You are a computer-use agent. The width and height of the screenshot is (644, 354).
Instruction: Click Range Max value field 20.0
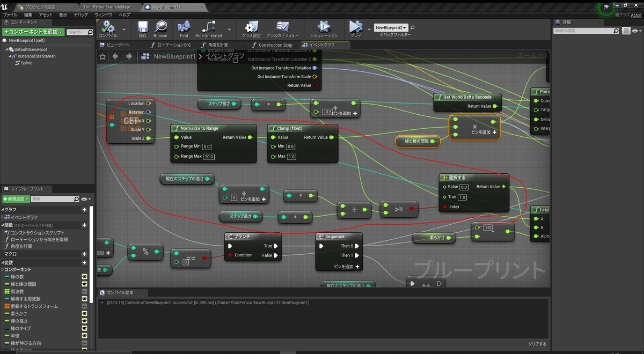click(x=209, y=157)
